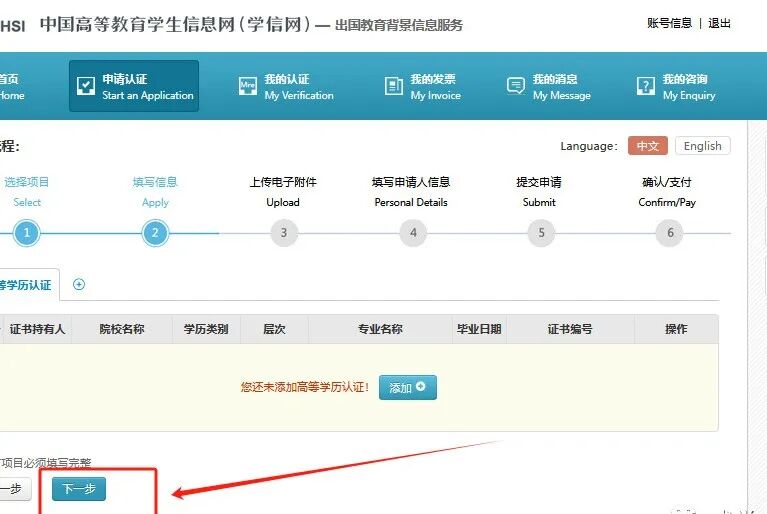Viewport: 767px width, 514px height.
Task: Click the 操作 column header
Action: [676, 329]
